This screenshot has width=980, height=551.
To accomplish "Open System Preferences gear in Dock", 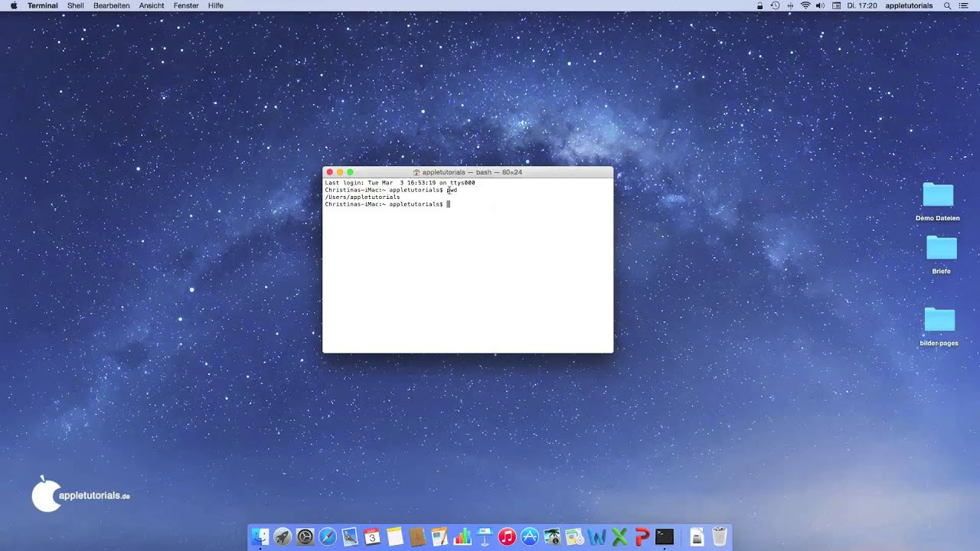I will (305, 537).
